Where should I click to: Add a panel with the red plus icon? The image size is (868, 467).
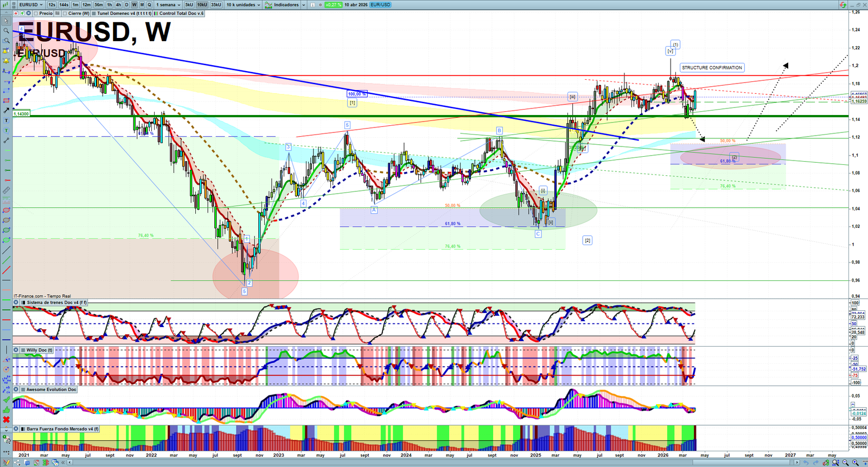pos(16,14)
